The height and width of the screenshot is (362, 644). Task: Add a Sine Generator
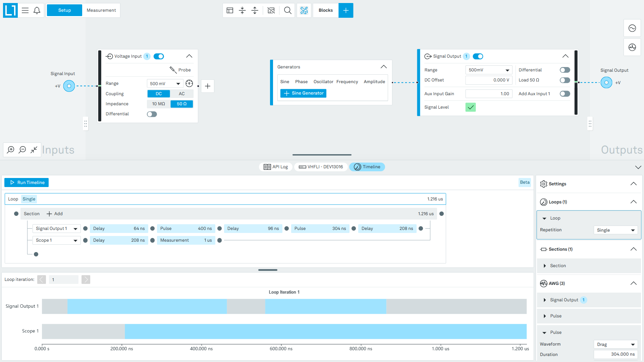click(304, 93)
